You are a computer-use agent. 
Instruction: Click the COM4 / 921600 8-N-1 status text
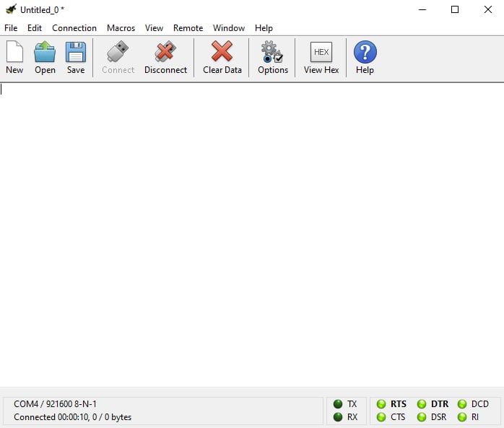(55, 403)
